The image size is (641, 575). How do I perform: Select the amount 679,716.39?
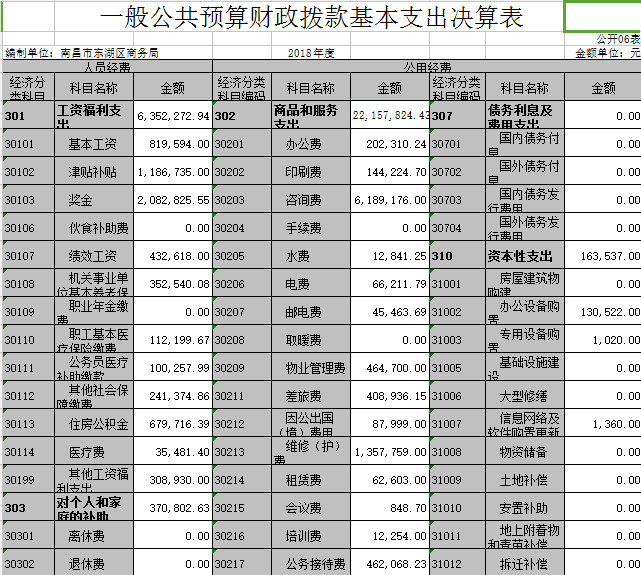point(179,424)
